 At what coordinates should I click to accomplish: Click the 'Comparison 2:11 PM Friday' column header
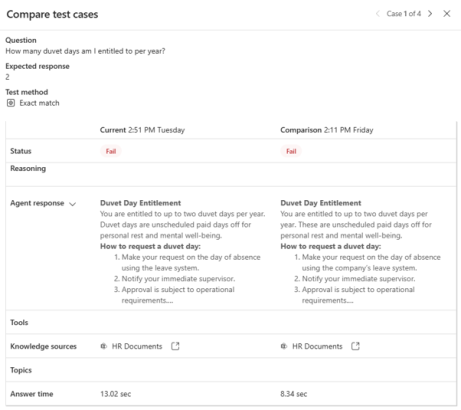pos(327,130)
